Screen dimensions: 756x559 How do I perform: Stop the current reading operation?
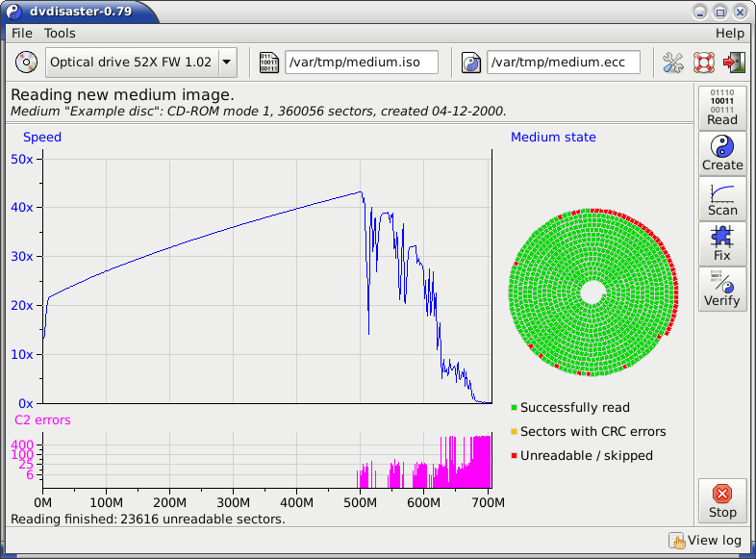[x=721, y=500]
